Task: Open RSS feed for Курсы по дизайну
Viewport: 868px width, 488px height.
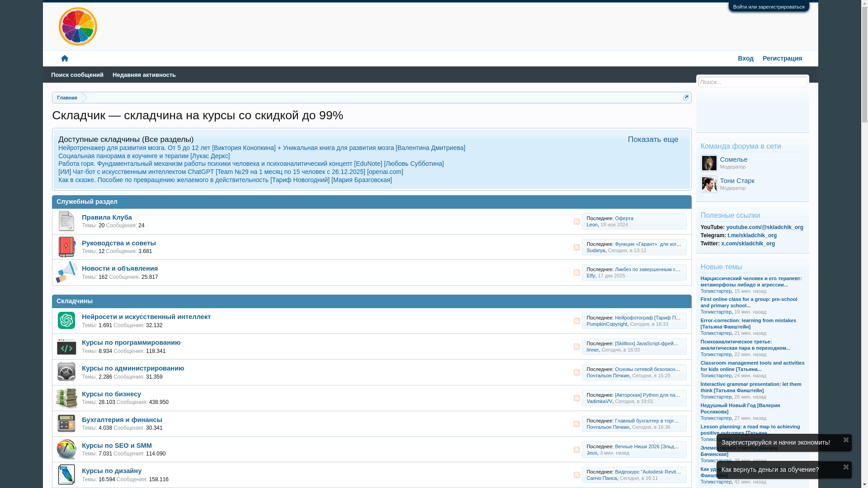Action: 577,475
